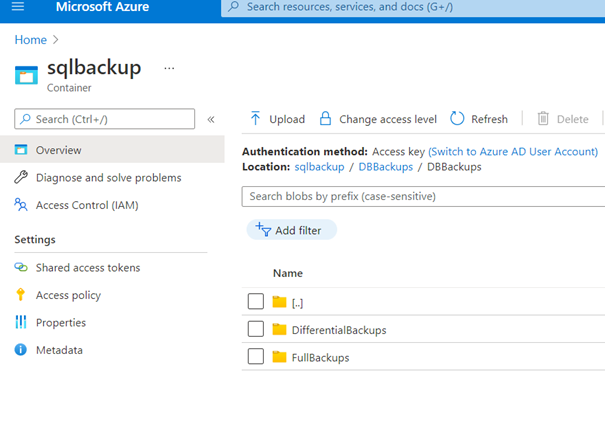
Task: Click the [..] folder icon
Action: tap(279, 301)
